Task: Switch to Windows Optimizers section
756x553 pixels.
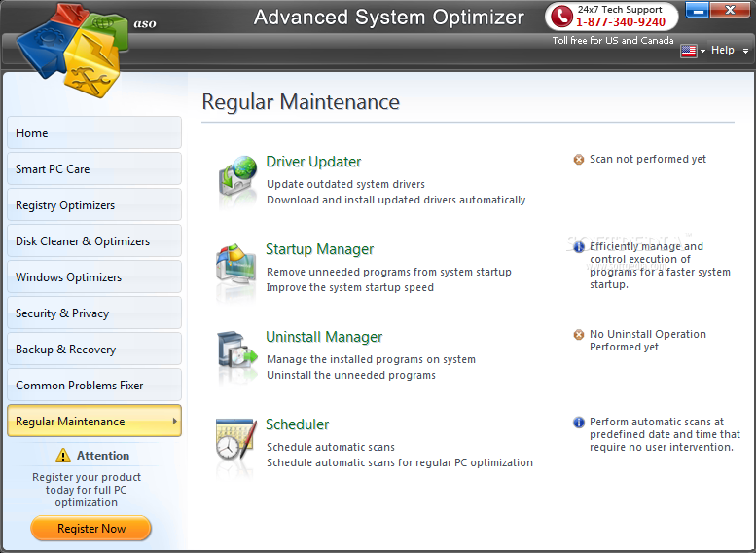Action: point(94,276)
